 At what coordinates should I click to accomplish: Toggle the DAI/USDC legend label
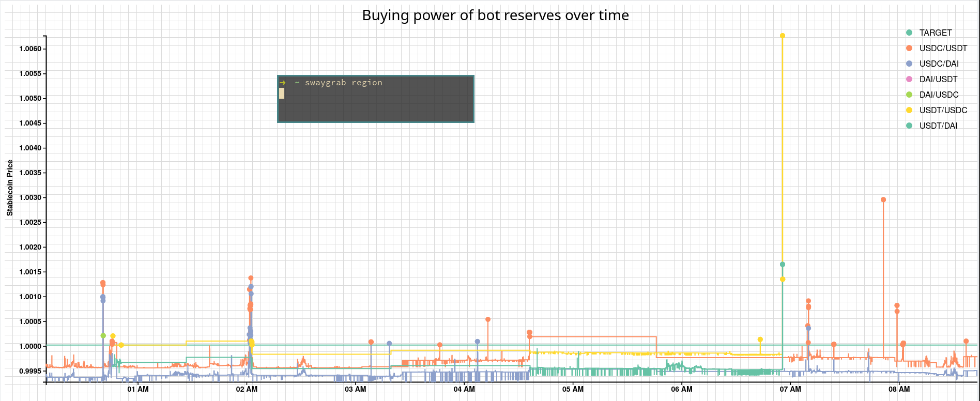[939, 95]
